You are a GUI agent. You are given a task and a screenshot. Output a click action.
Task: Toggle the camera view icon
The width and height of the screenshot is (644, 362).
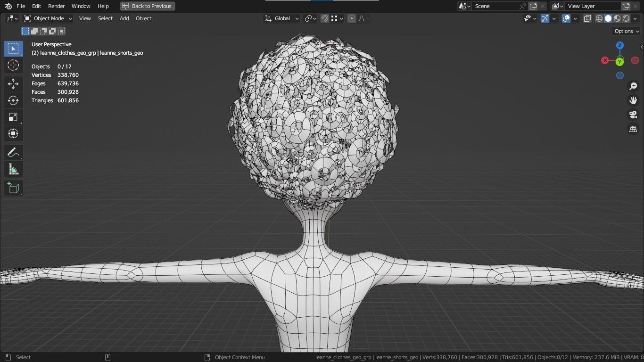point(633,115)
